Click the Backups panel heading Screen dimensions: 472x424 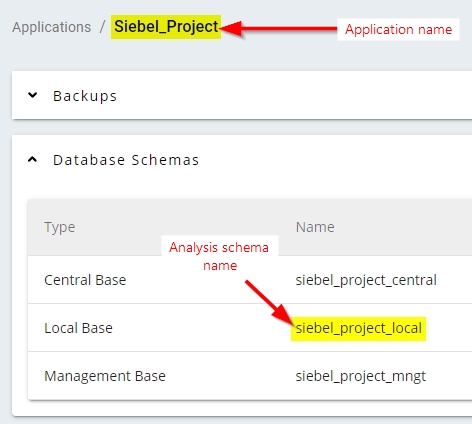(85, 96)
